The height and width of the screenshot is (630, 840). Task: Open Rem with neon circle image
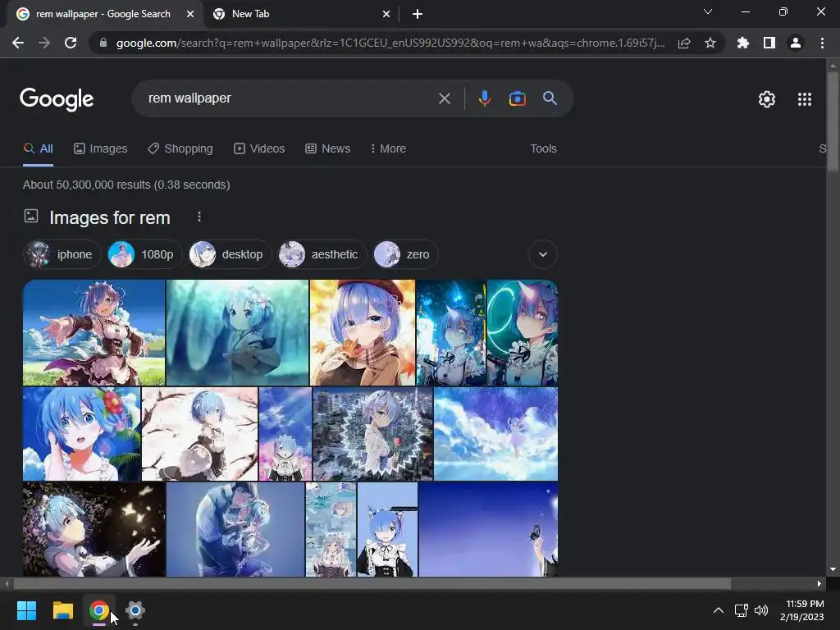coord(523,333)
